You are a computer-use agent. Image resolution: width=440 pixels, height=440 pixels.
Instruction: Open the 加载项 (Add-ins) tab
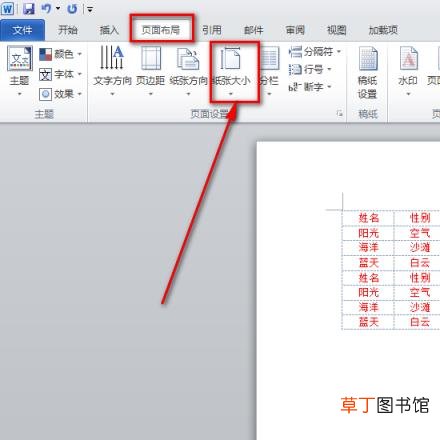coord(383,30)
